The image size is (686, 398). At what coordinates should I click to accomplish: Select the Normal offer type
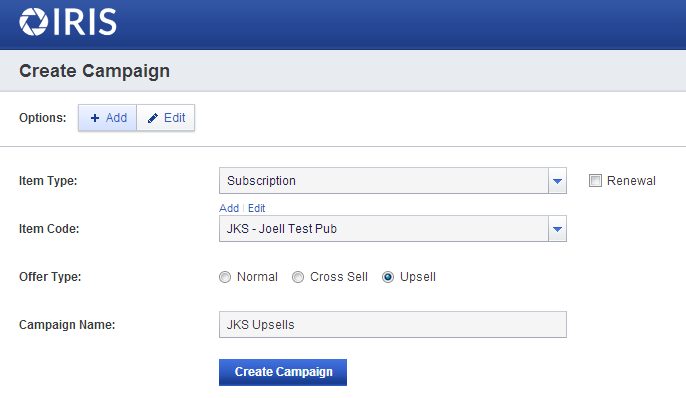click(x=225, y=277)
